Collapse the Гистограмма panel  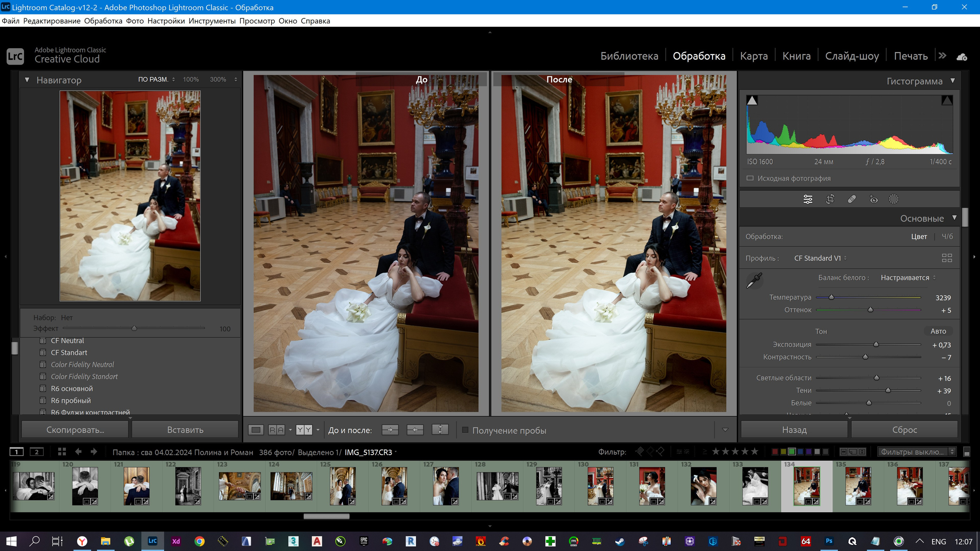pos(953,81)
